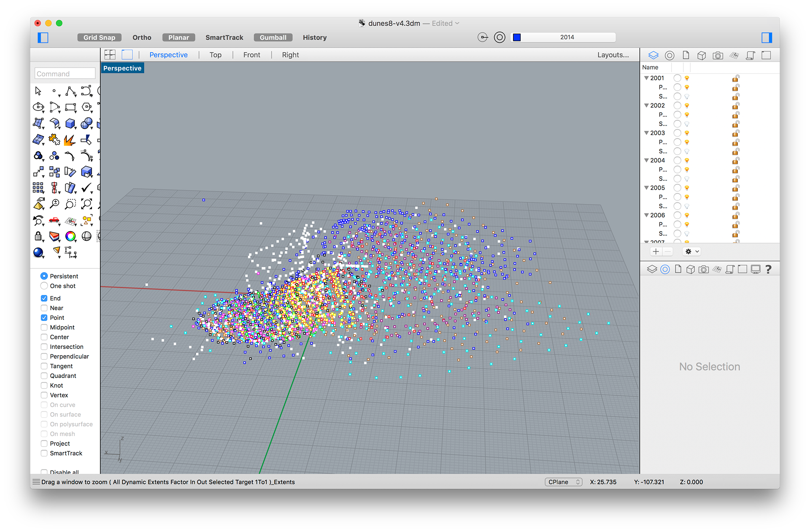
Task: Click the Check objects checkmark tool
Action: click(86, 188)
